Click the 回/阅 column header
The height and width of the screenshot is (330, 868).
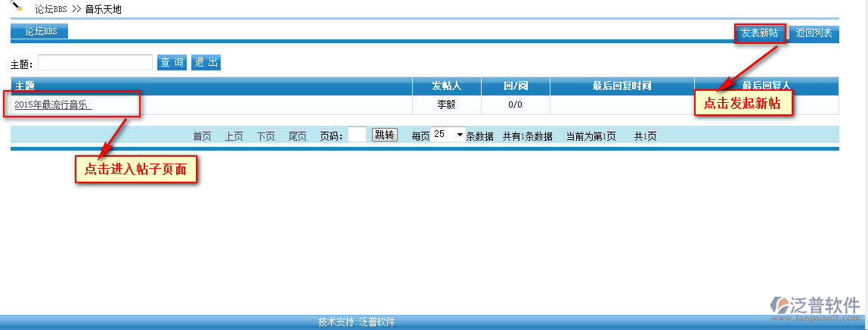pyautogui.click(x=516, y=86)
